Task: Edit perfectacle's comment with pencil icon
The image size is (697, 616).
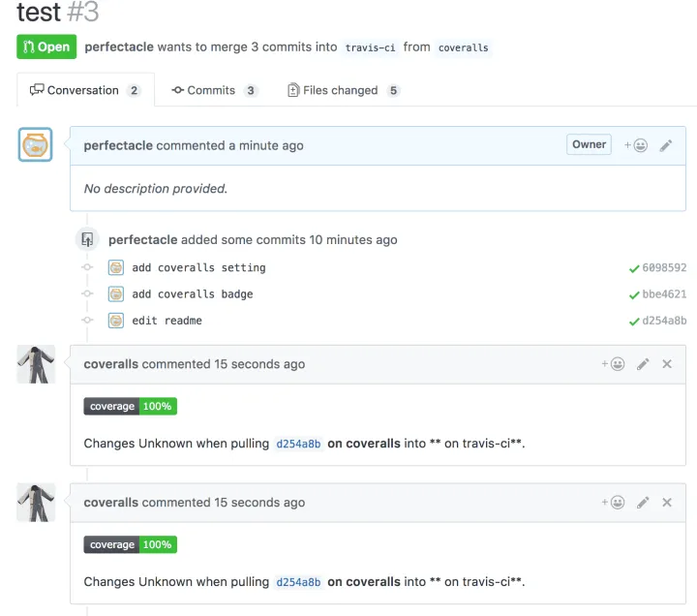Action: coord(665,145)
